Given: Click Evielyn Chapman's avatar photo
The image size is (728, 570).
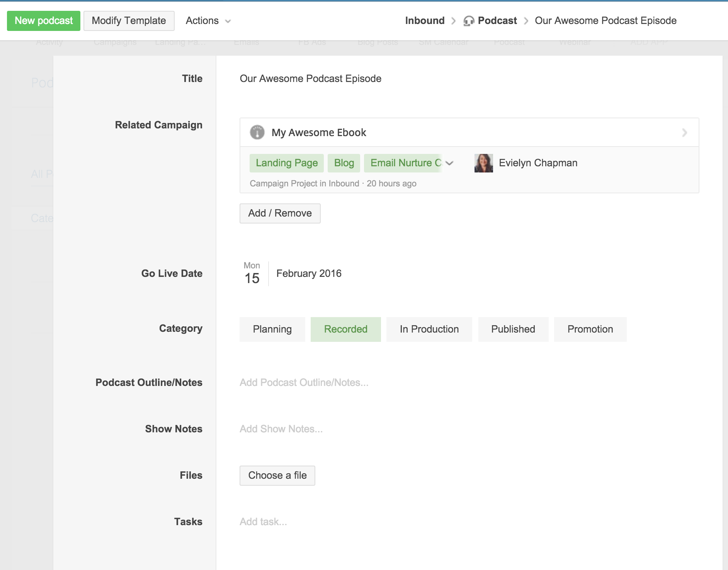Looking at the screenshot, I should [x=483, y=163].
